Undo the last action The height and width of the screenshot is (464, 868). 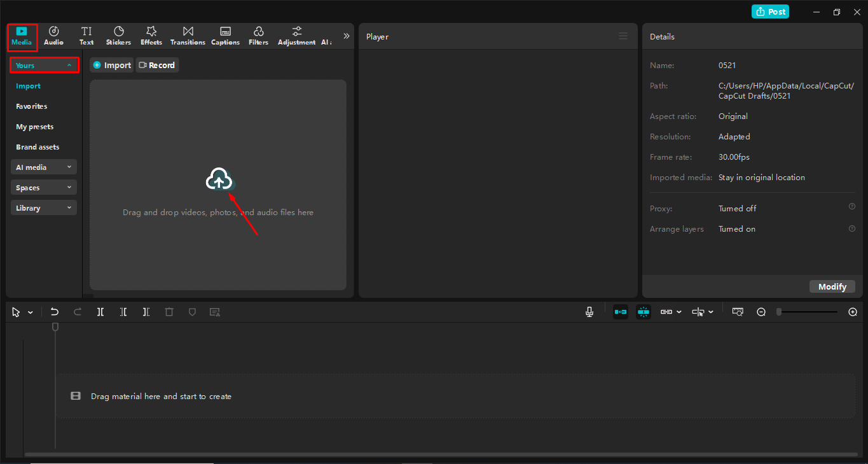54,311
